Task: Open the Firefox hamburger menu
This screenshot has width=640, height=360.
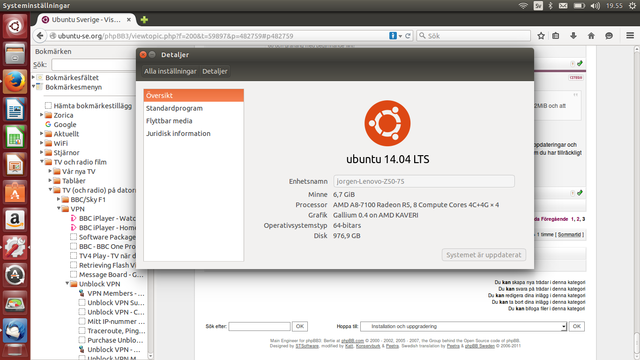Action: click(x=630, y=36)
